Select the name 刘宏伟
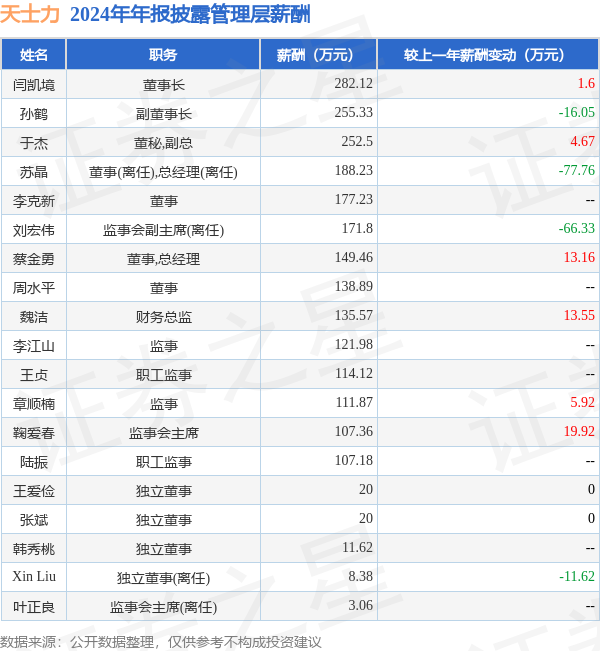Image resolution: width=600 pixels, height=651 pixels. tap(34, 230)
